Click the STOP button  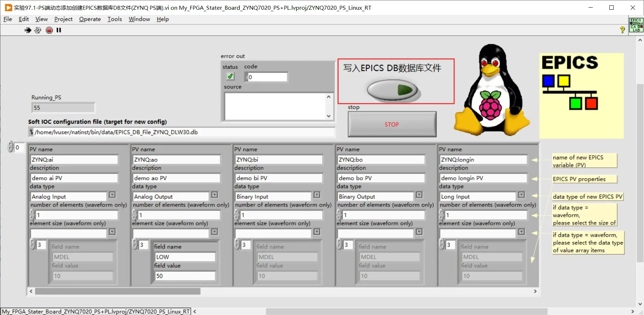point(392,124)
